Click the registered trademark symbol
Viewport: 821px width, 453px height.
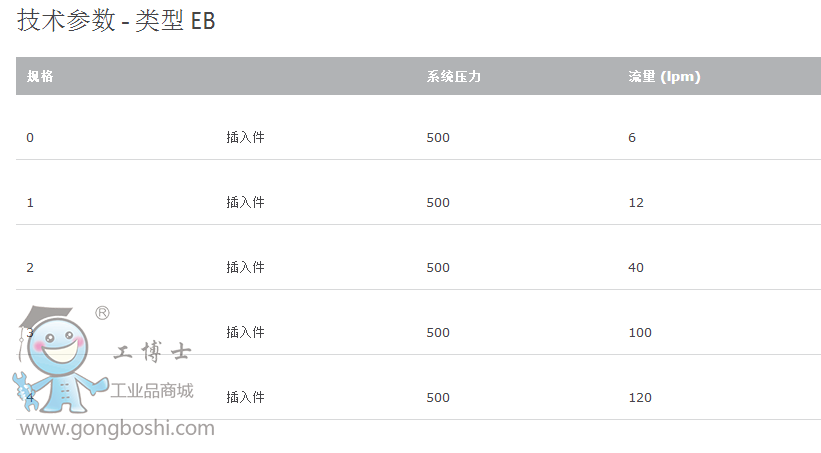102,313
